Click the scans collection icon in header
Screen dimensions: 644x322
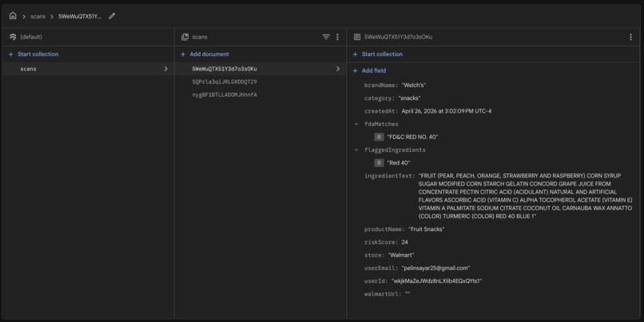tap(185, 37)
